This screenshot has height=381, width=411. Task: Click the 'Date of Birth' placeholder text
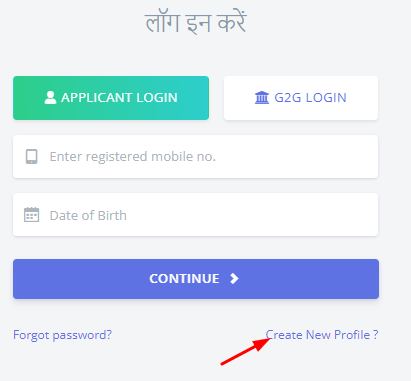88,215
